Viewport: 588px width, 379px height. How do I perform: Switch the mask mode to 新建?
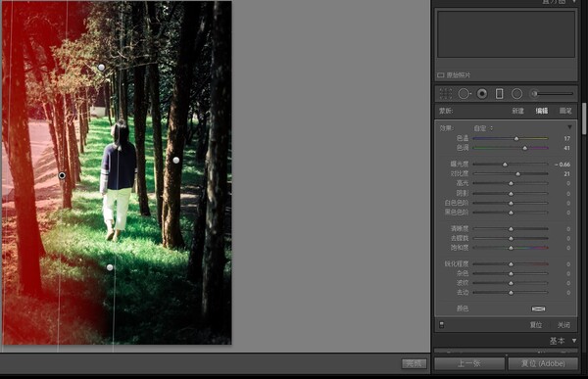tap(517, 111)
